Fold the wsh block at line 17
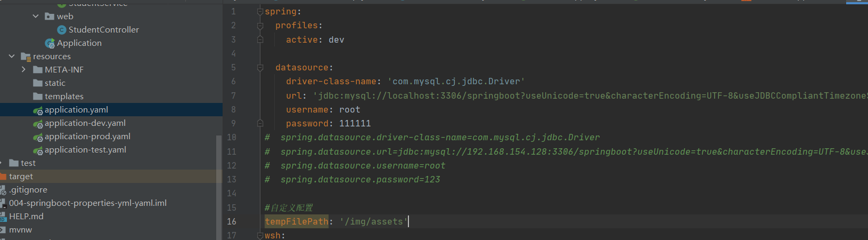 click(260, 235)
